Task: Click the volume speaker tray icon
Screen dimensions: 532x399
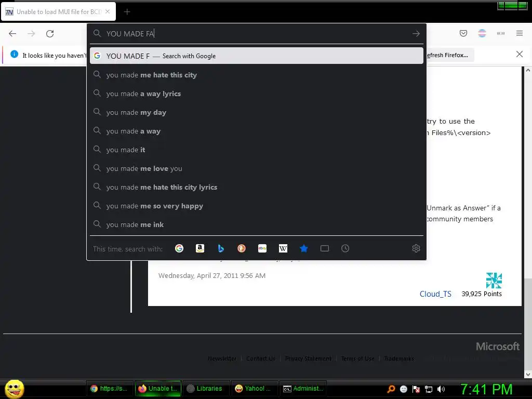Action: [x=441, y=389]
